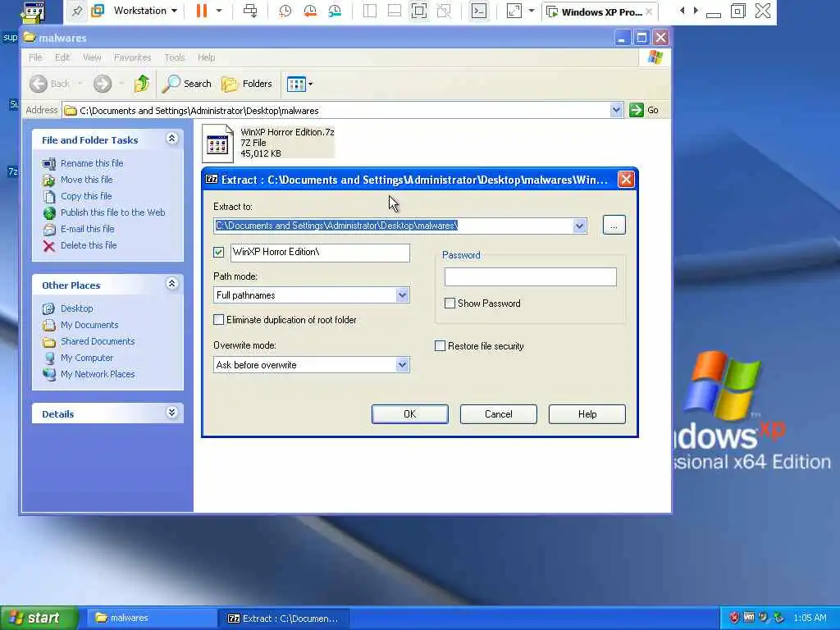Open the snapshot manager
The image size is (840, 630).
coord(335,11)
